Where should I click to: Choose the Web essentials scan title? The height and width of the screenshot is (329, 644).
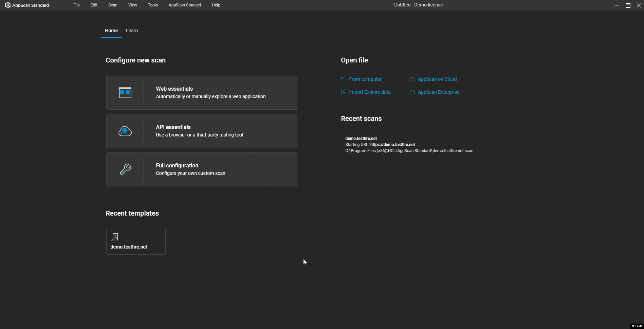tap(174, 89)
